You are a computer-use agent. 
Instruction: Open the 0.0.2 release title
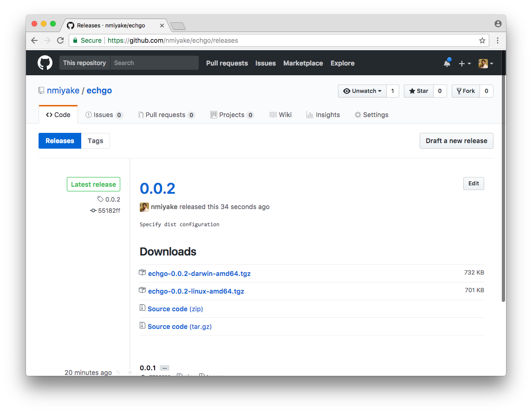pyautogui.click(x=157, y=189)
